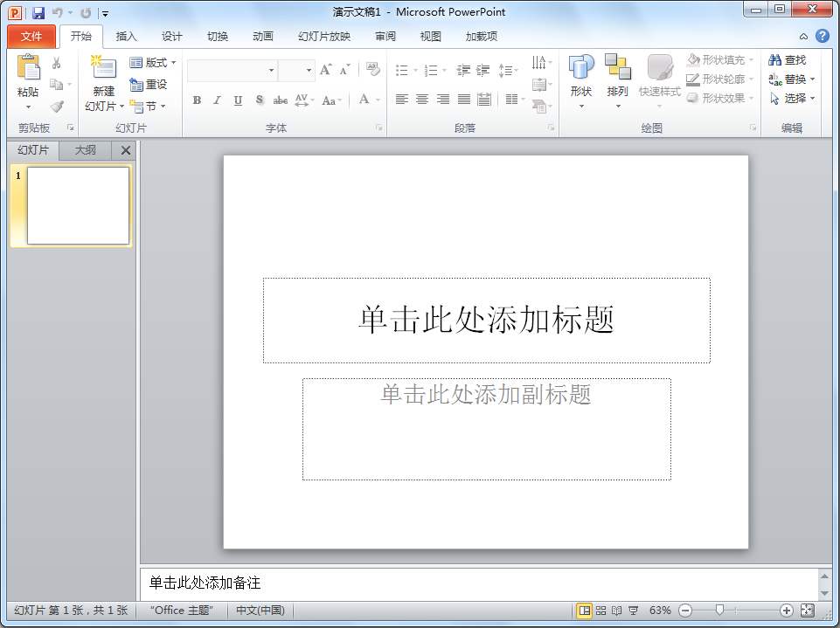Click the Reset (重设) button
Image resolution: width=840 pixels, height=628 pixels.
[x=149, y=84]
